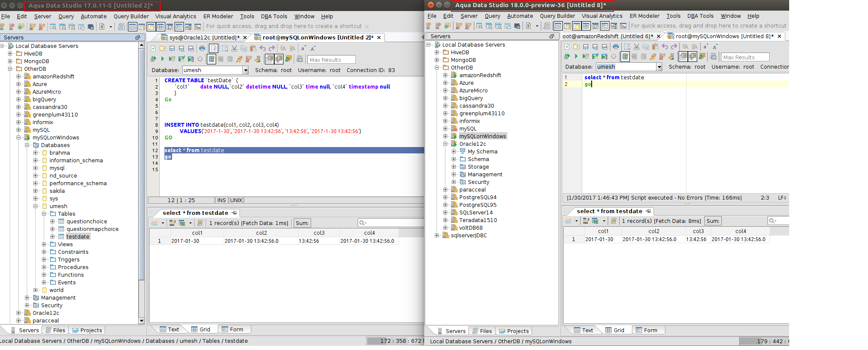Expand the Views node under umesh
The image size is (868, 350).
point(44,244)
